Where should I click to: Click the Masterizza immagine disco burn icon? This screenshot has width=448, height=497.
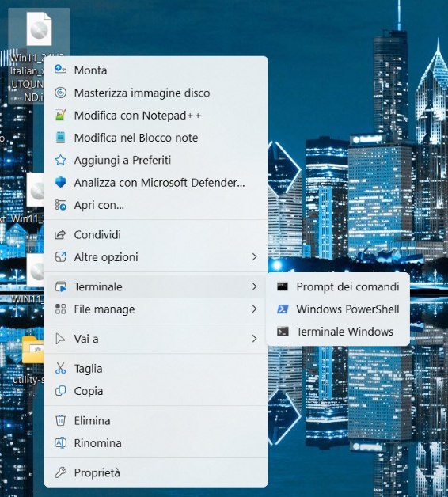60,93
